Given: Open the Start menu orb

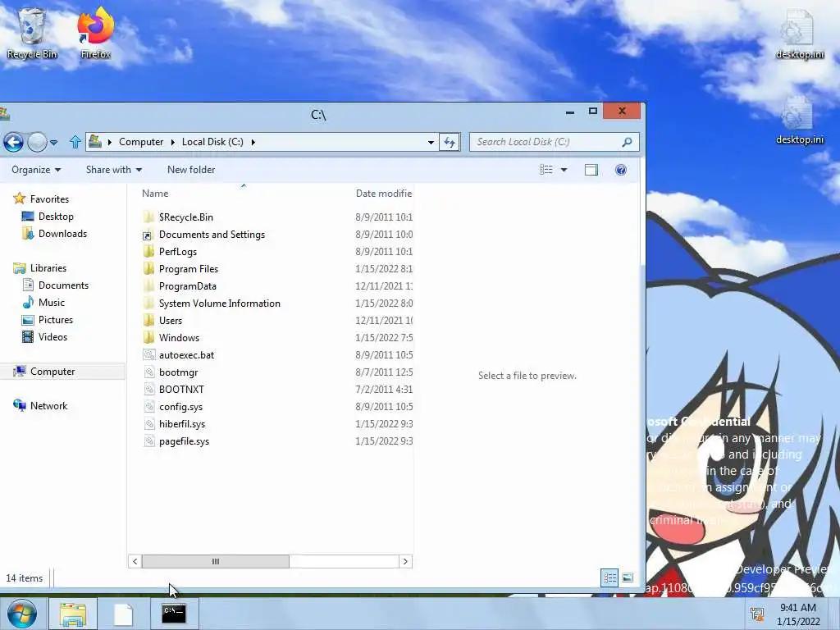Looking at the screenshot, I should tap(22, 614).
